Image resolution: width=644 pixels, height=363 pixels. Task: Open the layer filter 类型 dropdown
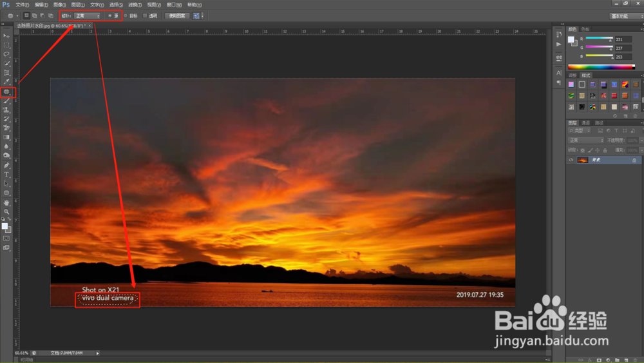(580, 130)
